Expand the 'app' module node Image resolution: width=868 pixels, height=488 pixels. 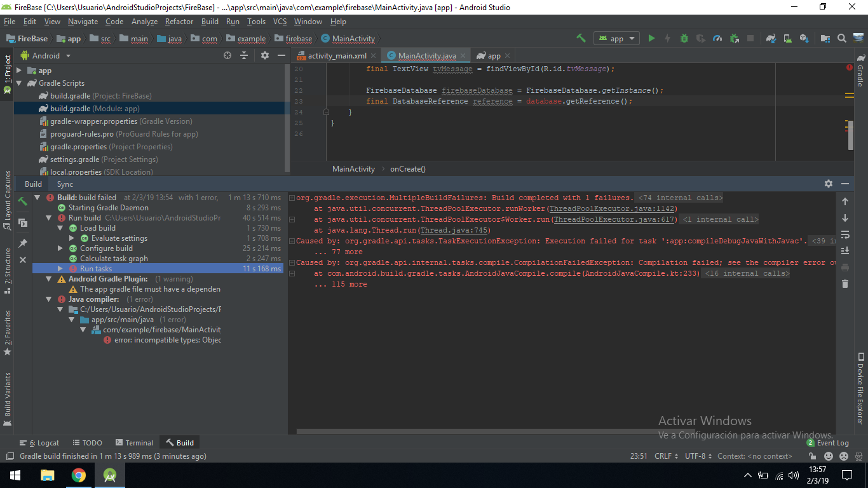19,71
